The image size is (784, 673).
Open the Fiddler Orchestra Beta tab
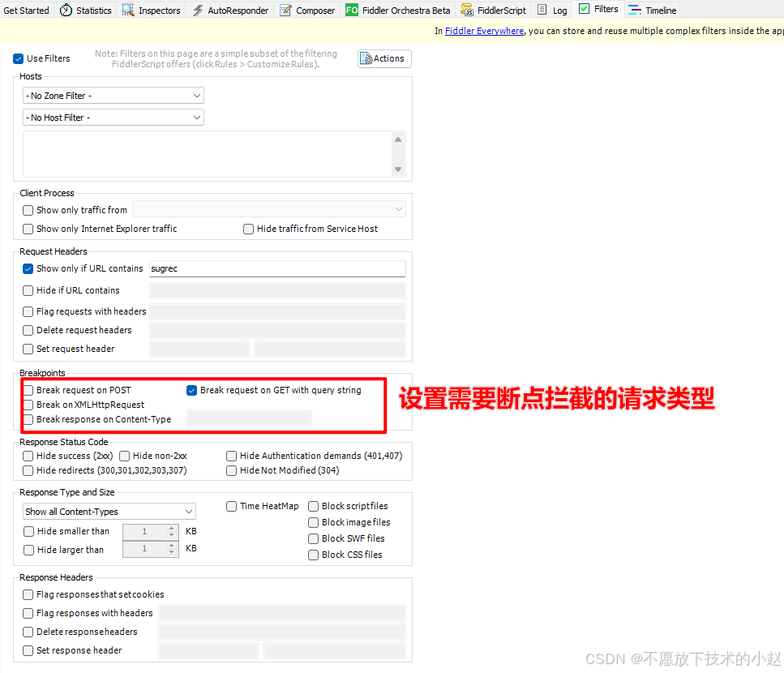pyautogui.click(x=398, y=10)
